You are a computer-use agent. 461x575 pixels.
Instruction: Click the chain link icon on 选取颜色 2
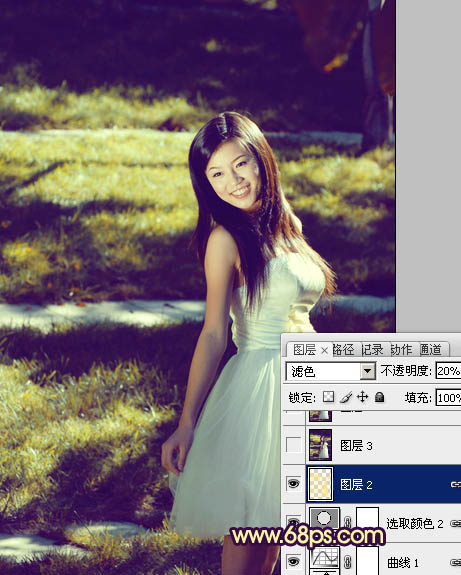point(348,523)
